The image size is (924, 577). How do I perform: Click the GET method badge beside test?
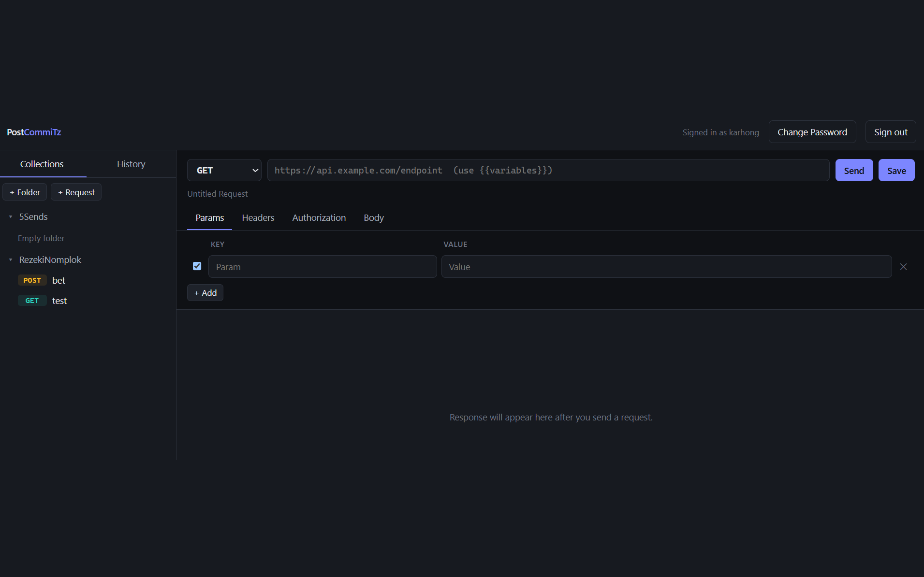pyautogui.click(x=32, y=301)
